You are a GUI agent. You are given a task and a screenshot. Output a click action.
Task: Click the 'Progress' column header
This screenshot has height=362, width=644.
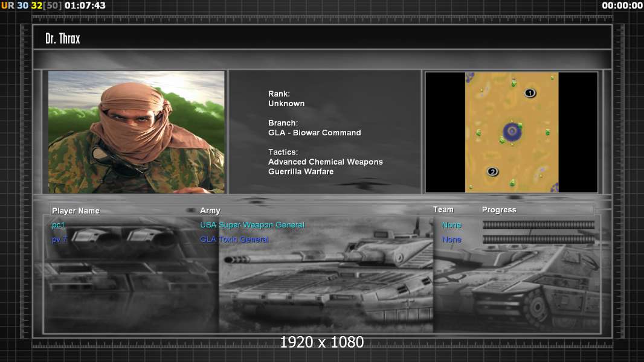click(x=499, y=210)
